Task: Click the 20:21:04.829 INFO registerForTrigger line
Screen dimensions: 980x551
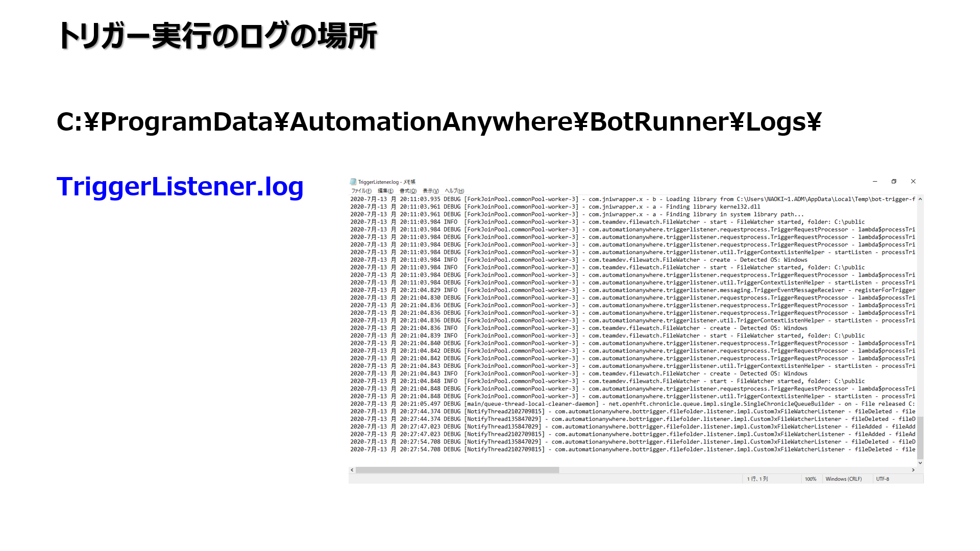Action: click(x=633, y=290)
